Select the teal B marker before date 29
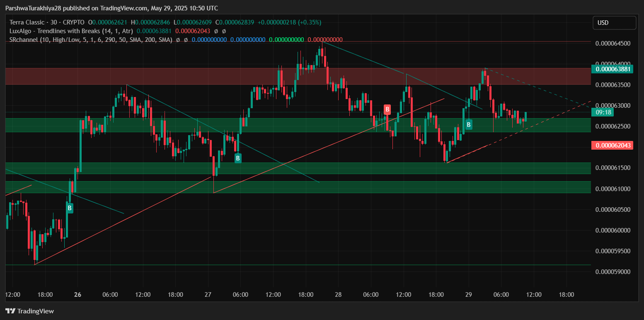 pyautogui.click(x=469, y=124)
